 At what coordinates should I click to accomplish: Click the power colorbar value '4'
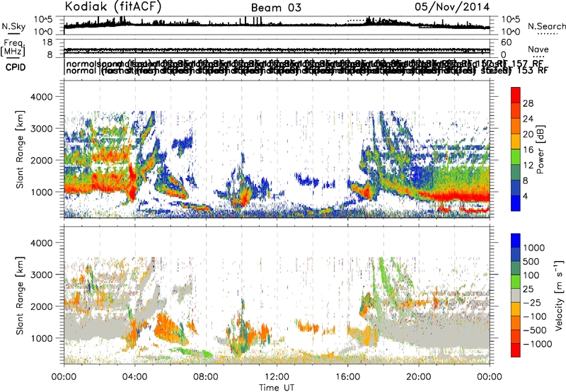click(x=525, y=196)
